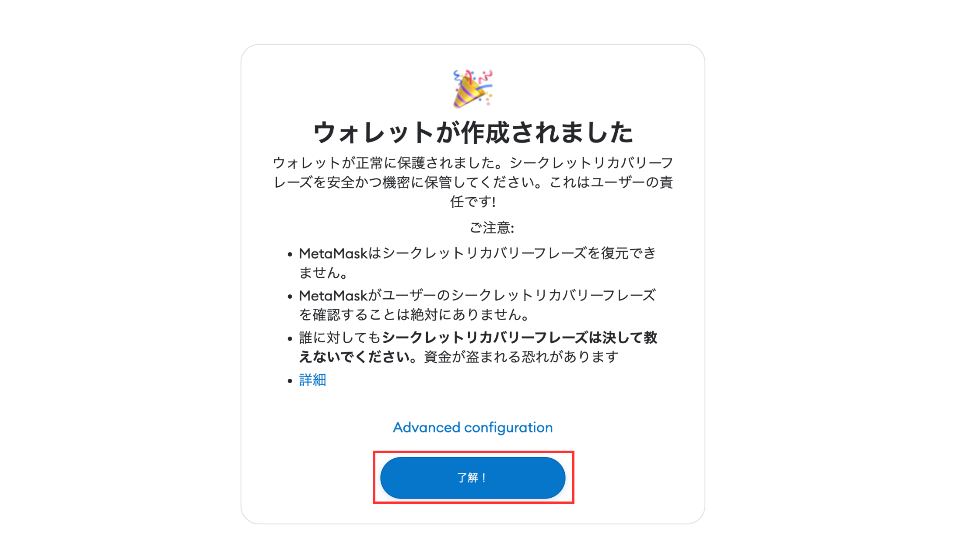
Task: Click the ご注意: label
Action: (492, 227)
